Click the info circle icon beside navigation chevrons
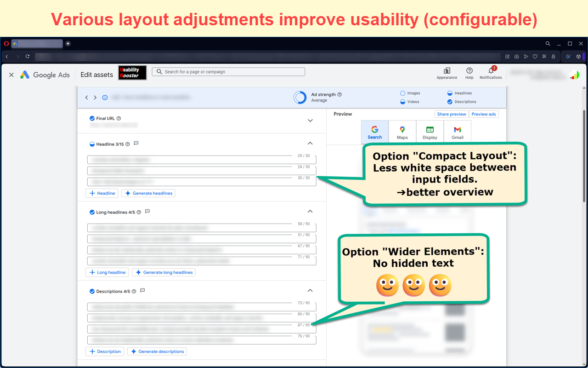 [x=105, y=98]
